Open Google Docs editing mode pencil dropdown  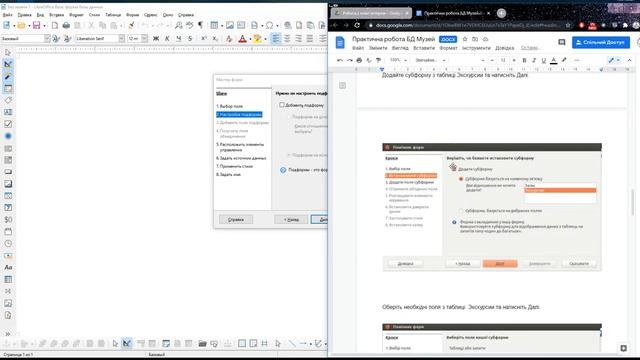[614, 60]
